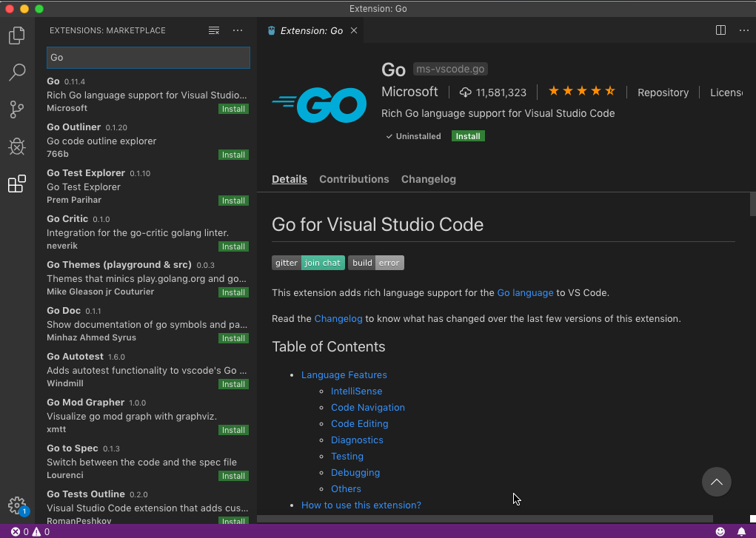This screenshot has width=756, height=538.
Task: Follow the Go language link
Action: coord(525,292)
